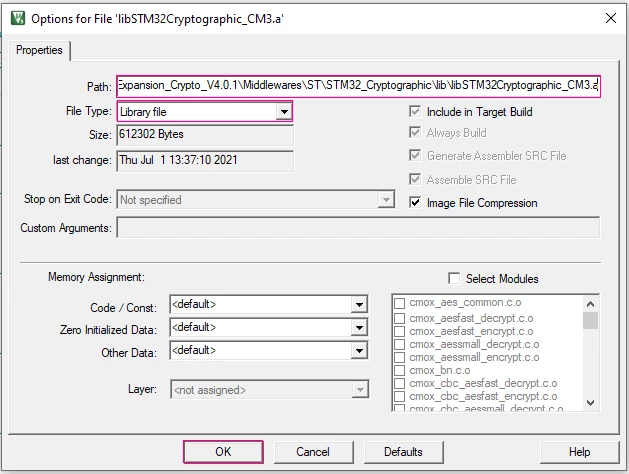The height and width of the screenshot is (474, 629).
Task: Check the cmox_aes_common.c.o module
Action: tap(400, 303)
